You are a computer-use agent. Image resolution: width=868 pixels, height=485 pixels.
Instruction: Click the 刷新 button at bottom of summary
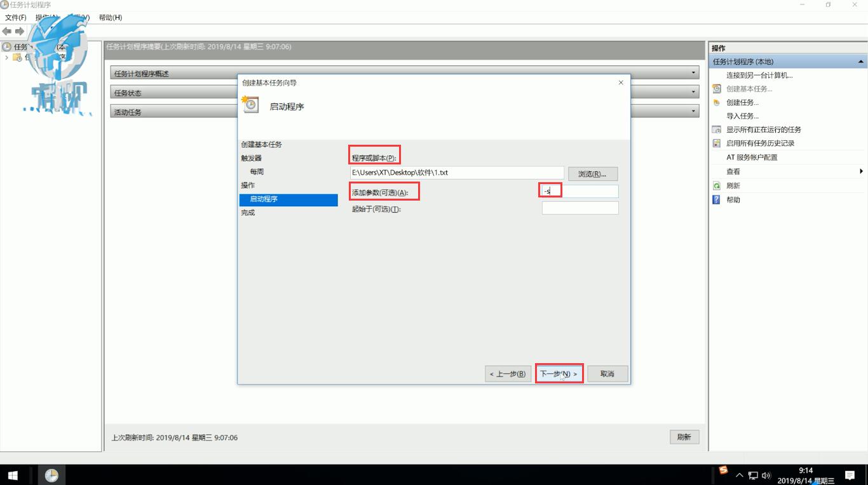[684, 437]
